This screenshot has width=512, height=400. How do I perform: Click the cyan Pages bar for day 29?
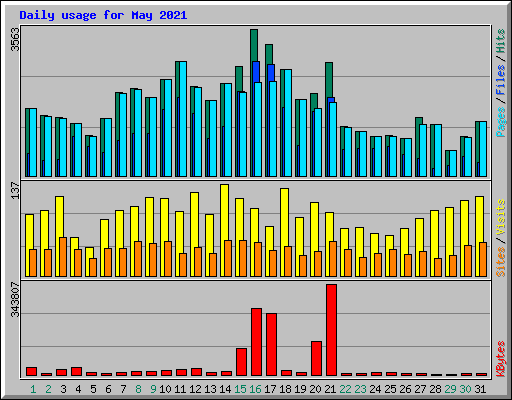453,164
